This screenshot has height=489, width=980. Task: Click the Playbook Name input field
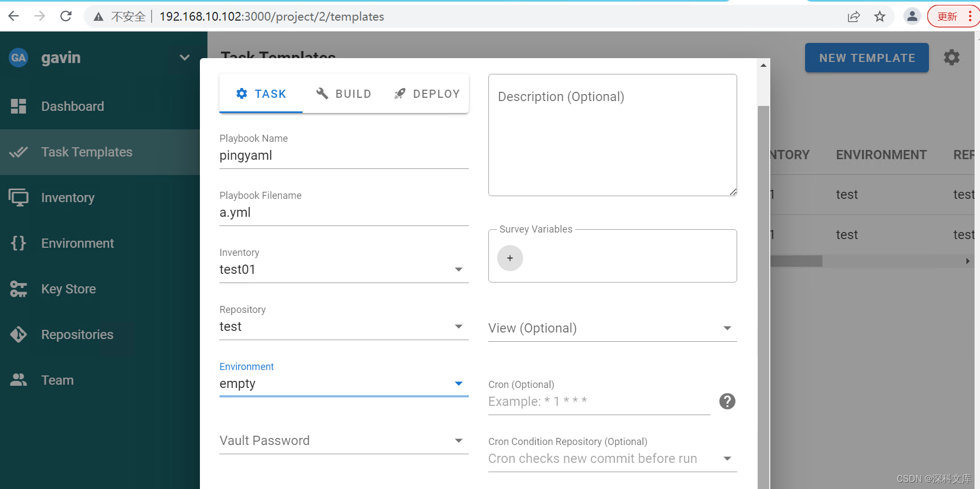point(344,155)
